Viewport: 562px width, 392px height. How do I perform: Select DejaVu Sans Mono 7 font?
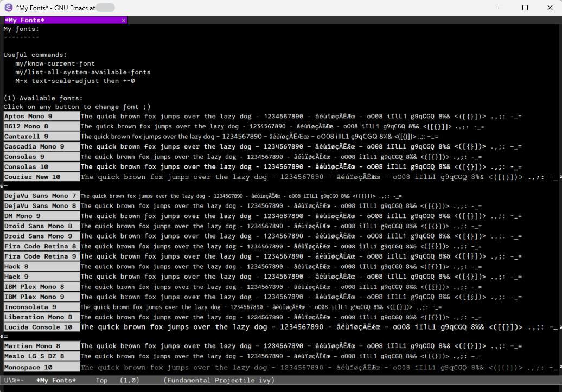coord(41,196)
